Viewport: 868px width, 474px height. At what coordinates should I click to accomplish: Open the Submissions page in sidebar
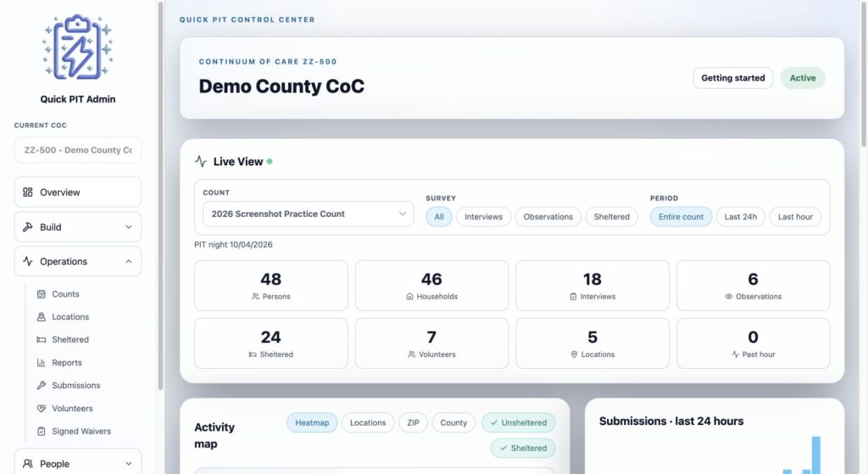75,386
